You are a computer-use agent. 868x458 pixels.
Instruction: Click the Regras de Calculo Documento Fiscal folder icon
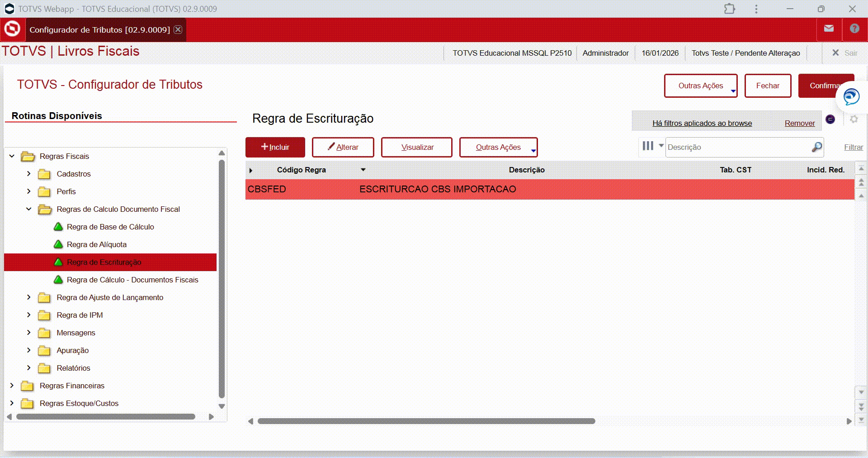(45, 210)
